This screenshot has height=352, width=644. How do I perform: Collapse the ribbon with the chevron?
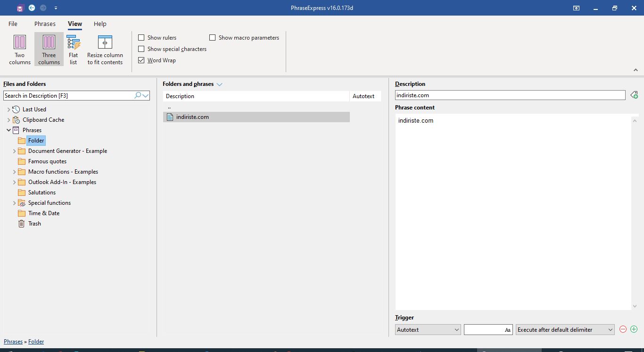(x=636, y=70)
